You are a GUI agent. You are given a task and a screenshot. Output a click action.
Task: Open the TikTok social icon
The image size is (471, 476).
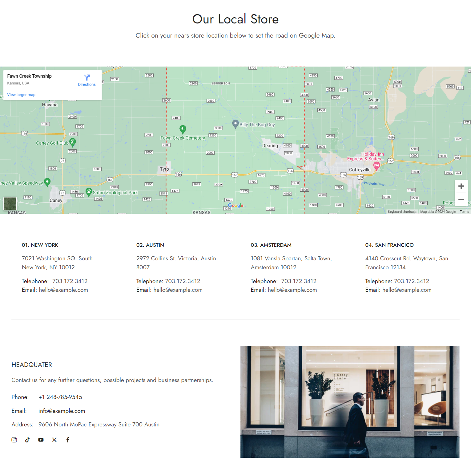[27, 440]
